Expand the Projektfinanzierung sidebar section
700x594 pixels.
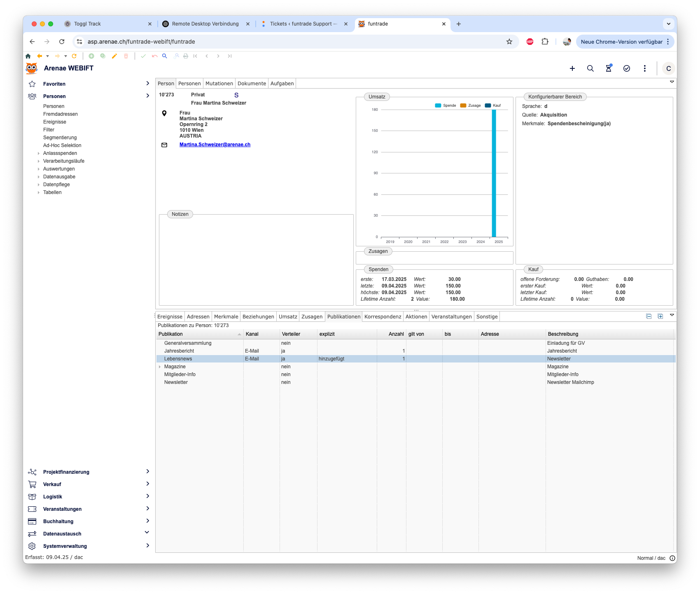(x=147, y=472)
